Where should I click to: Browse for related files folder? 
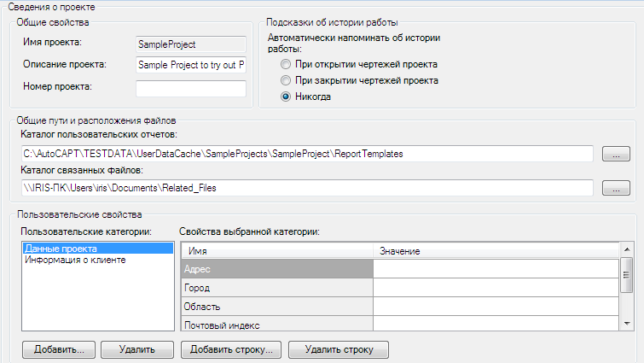[615, 188]
